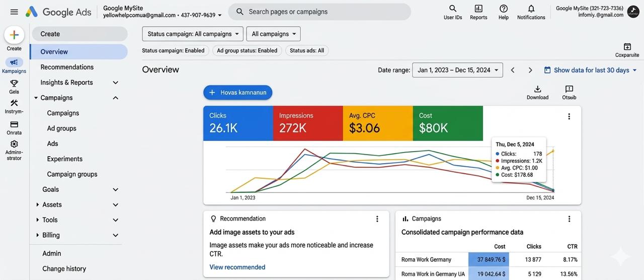Click the Roma Work in Germany UA row
The image size is (644, 280).
tap(433, 274)
